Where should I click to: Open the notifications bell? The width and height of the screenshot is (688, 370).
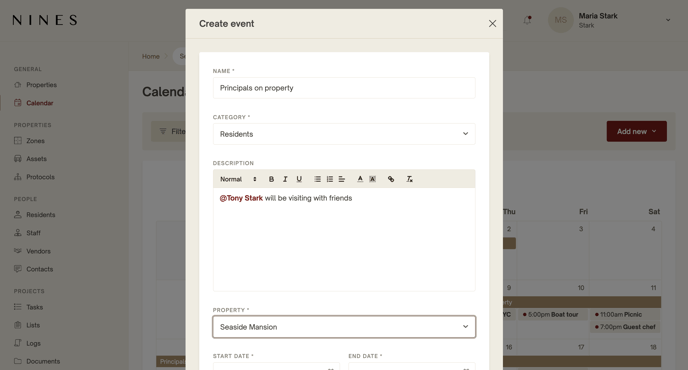(527, 20)
